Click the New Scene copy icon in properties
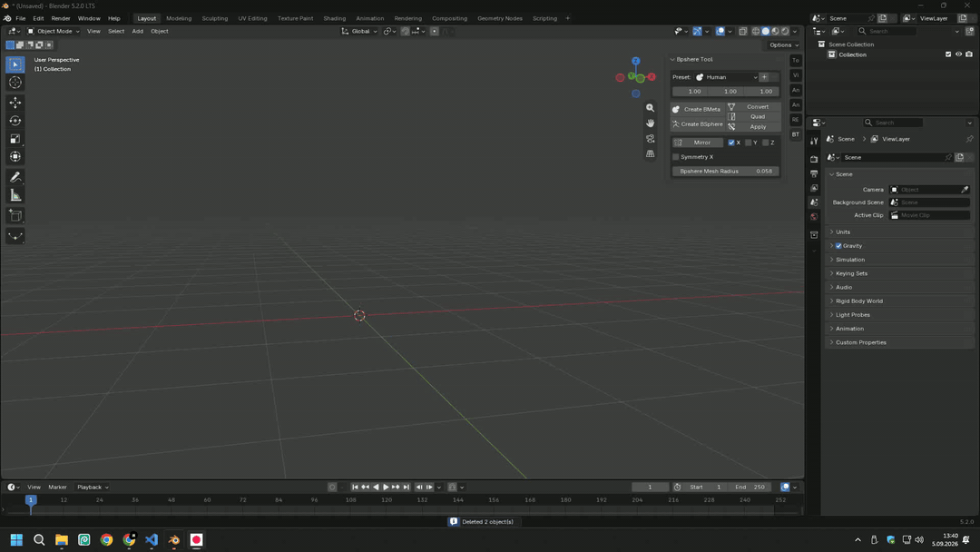The height and width of the screenshot is (552, 980). pos(959,158)
